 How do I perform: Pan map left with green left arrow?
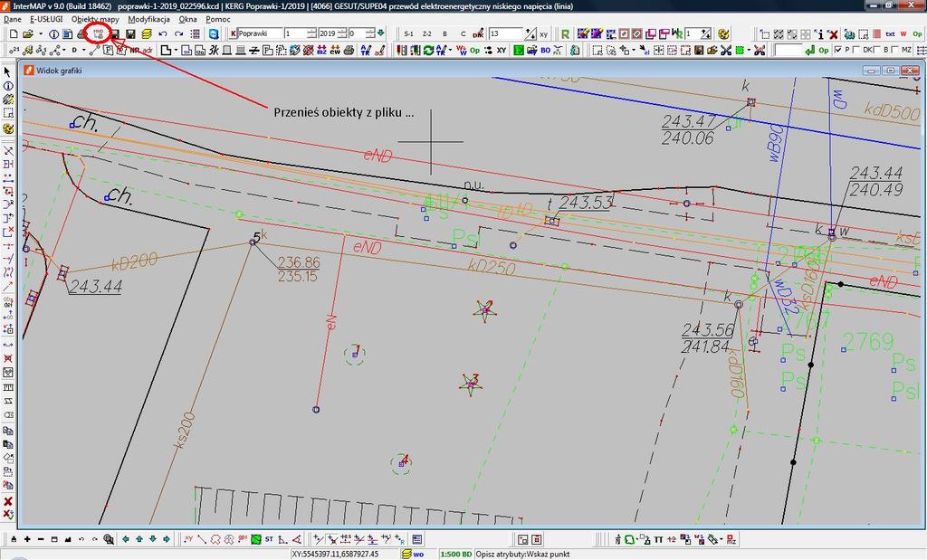(x=126, y=538)
